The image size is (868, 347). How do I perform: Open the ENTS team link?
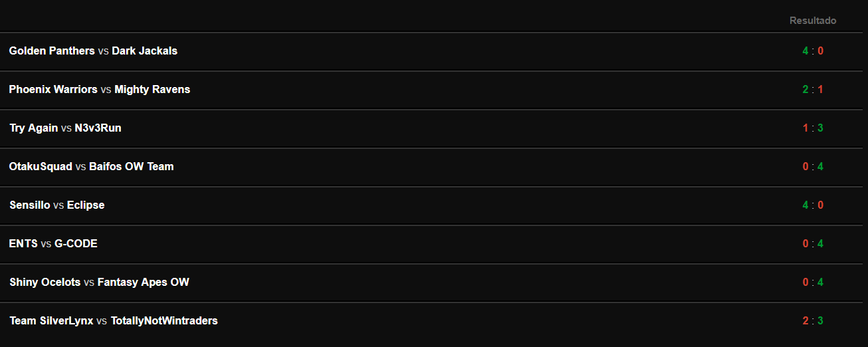click(23, 243)
